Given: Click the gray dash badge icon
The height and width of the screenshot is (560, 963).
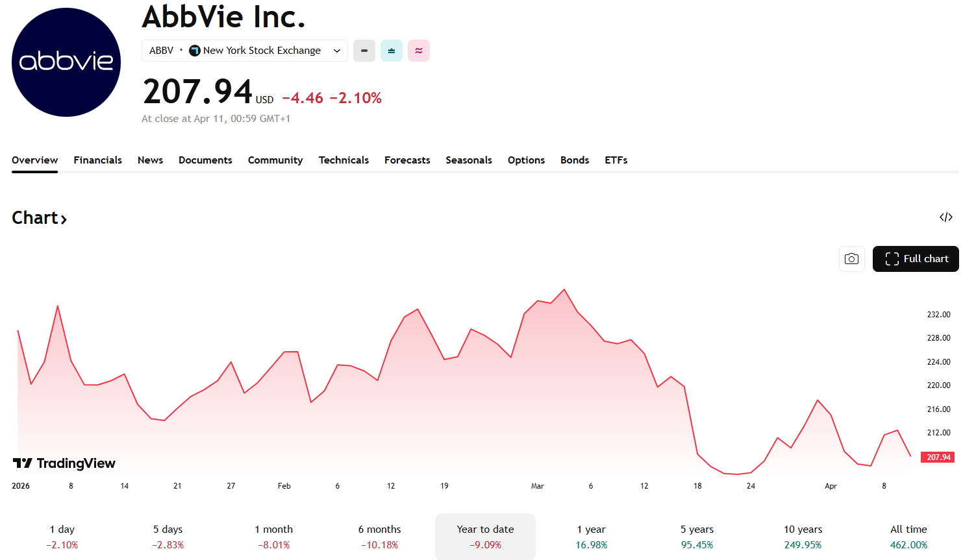Looking at the screenshot, I should point(364,51).
